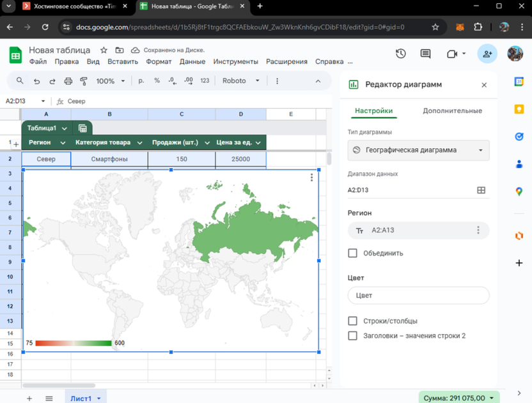
Task: Star the document Новая таблица
Action: point(104,50)
